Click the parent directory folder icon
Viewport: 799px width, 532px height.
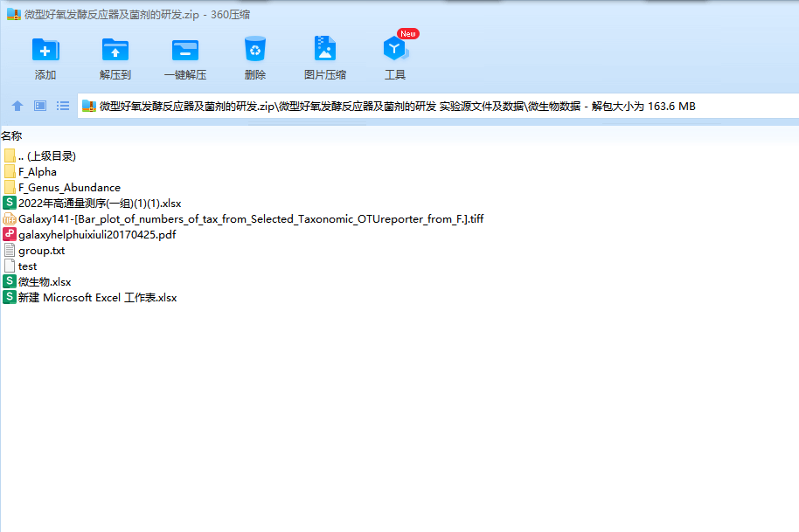(x=9, y=155)
